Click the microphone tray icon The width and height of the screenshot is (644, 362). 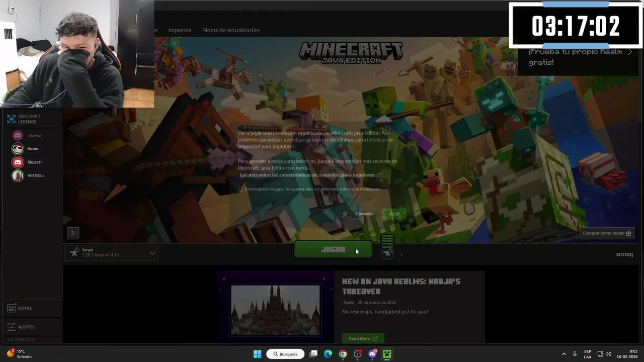coord(575,354)
